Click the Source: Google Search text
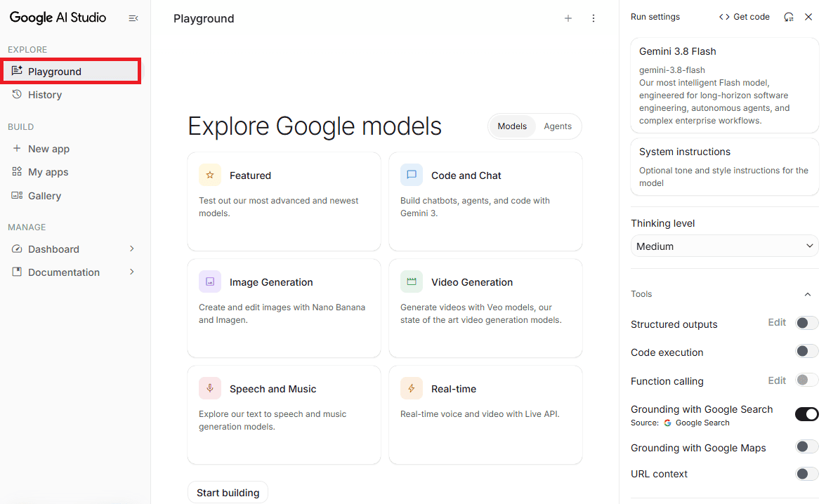826x504 pixels. (x=680, y=423)
